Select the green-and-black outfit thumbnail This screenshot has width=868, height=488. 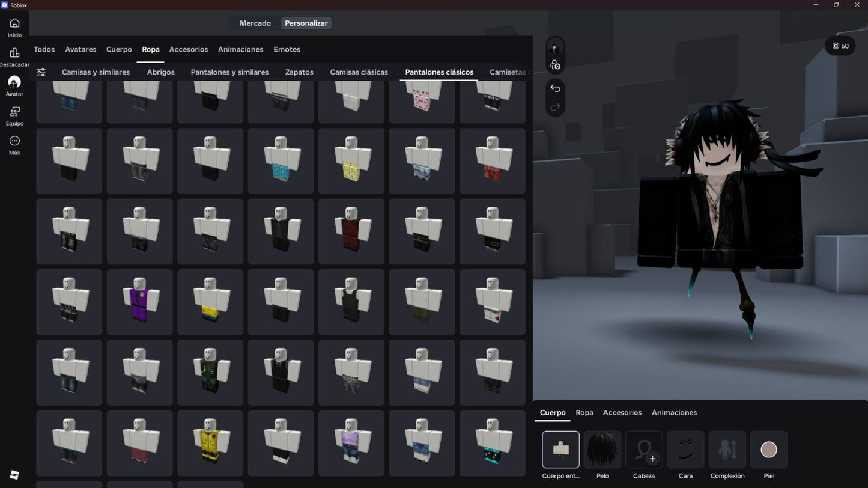pyautogui.click(x=210, y=373)
